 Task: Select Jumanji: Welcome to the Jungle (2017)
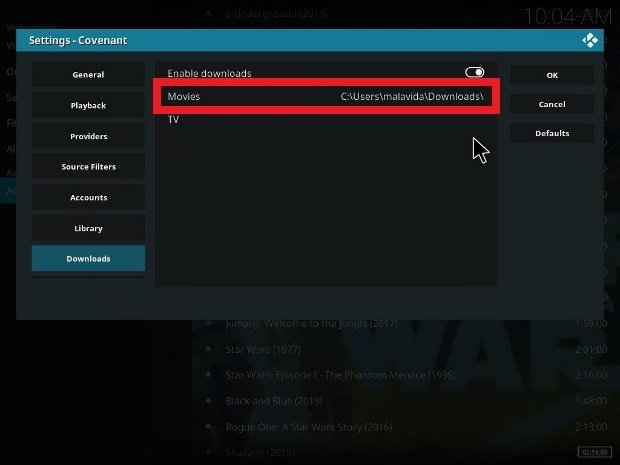(x=311, y=323)
